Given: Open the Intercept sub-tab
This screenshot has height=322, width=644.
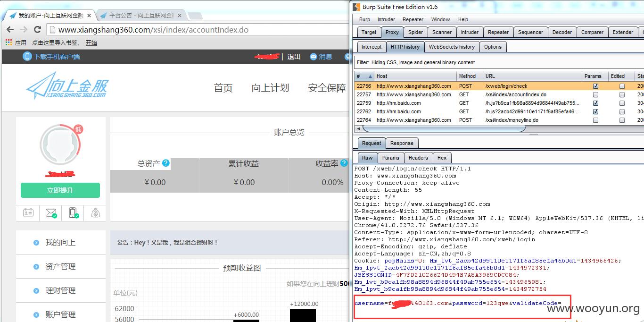Looking at the screenshot, I should coord(372,47).
